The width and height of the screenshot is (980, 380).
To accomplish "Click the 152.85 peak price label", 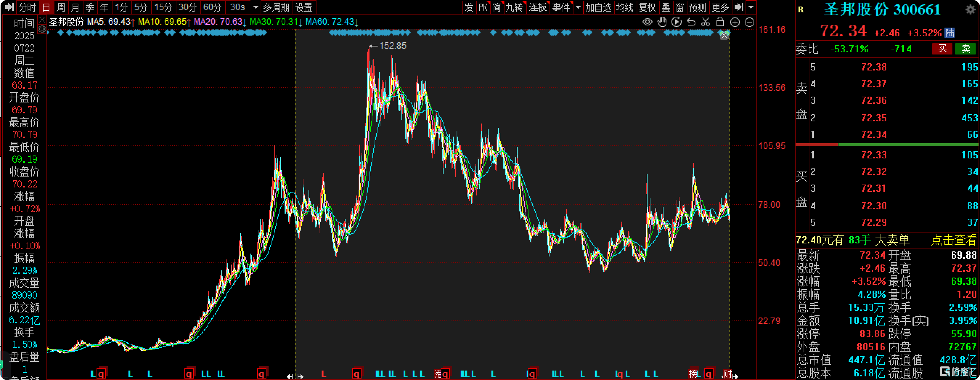I will (393, 46).
